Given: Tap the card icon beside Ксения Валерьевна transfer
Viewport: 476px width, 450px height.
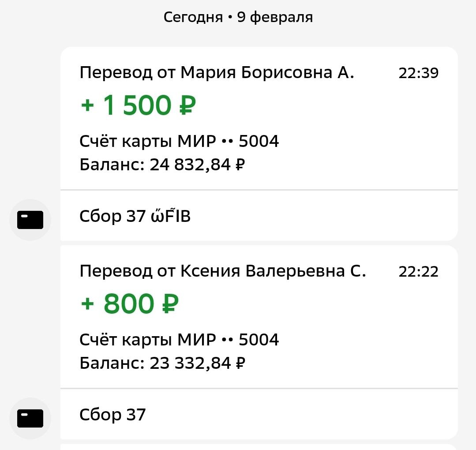Looking at the screenshot, I should point(30,418).
